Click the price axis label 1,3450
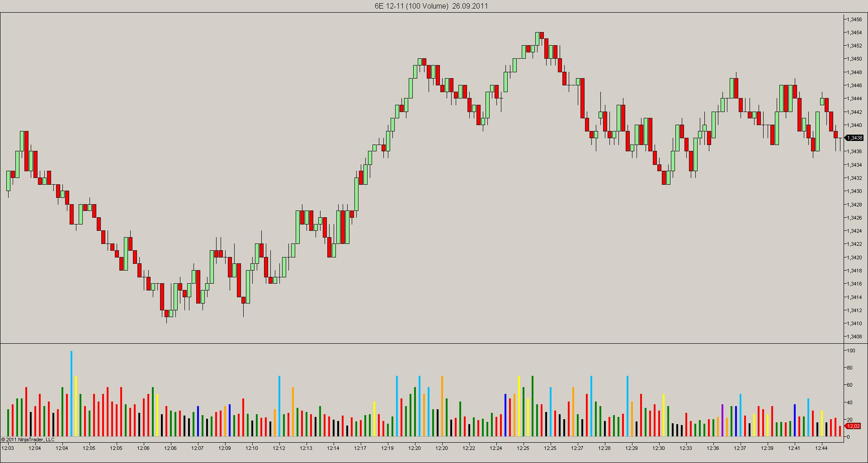The image size is (868, 463). tap(854, 59)
